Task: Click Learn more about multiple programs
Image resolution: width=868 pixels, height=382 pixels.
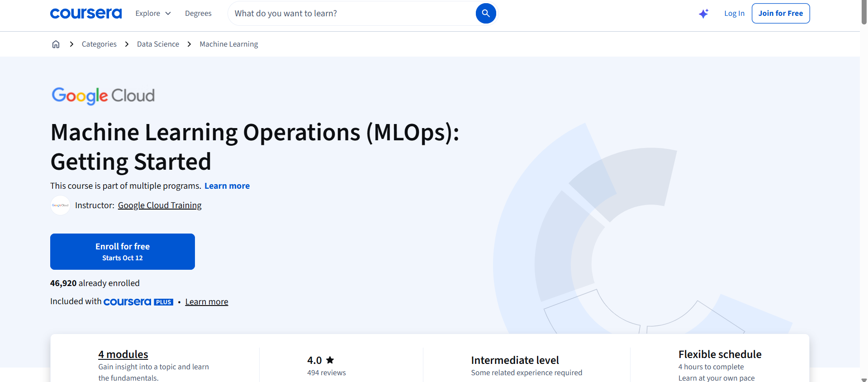Action: [x=227, y=186]
